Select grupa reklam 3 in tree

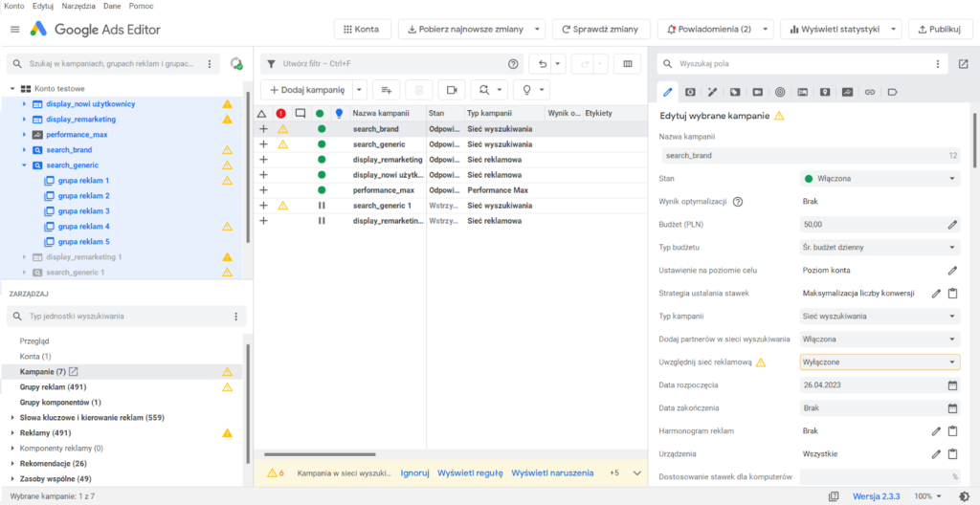(x=84, y=211)
